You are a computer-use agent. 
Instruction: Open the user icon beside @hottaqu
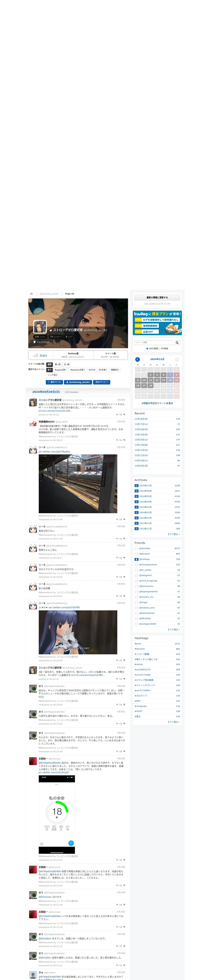coord(136,559)
